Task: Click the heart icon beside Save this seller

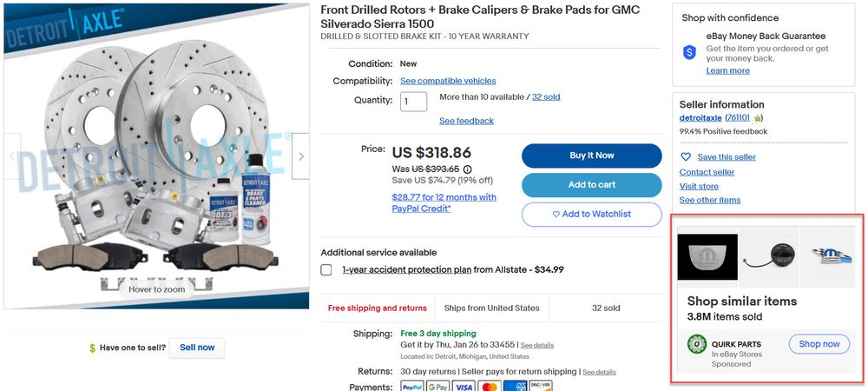Action: (x=686, y=156)
